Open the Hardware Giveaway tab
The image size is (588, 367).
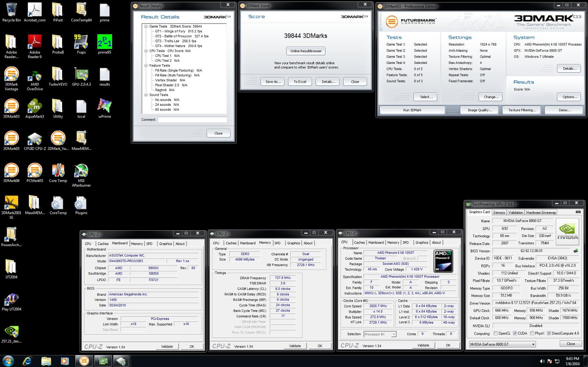[x=541, y=212]
